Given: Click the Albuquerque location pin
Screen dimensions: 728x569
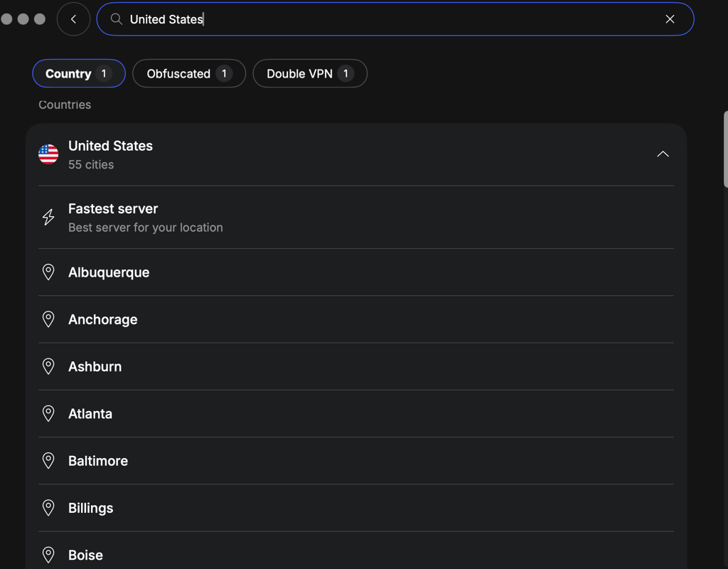Looking at the screenshot, I should pyautogui.click(x=48, y=272).
